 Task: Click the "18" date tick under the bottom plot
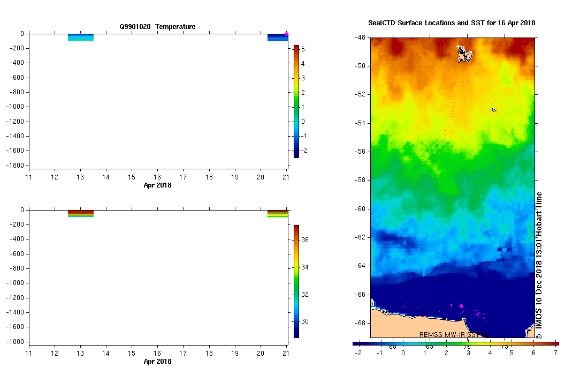point(209,354)
